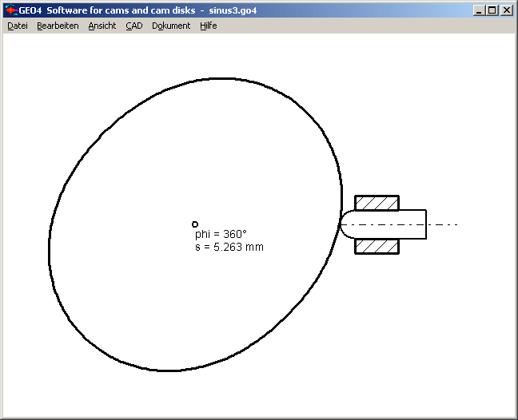Open the Datei menu
Image resolution: width=518 pixels, height=420 pixels.
tap(18, 26)
